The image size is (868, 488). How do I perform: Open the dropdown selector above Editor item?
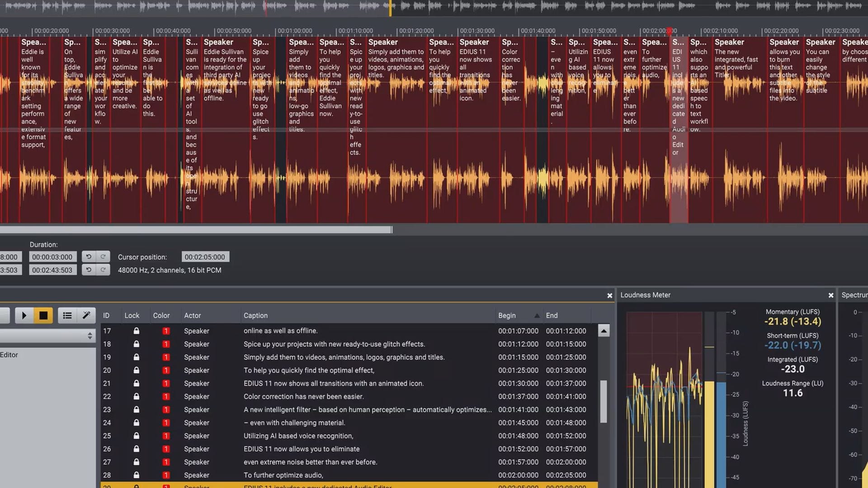click(47, 336)
